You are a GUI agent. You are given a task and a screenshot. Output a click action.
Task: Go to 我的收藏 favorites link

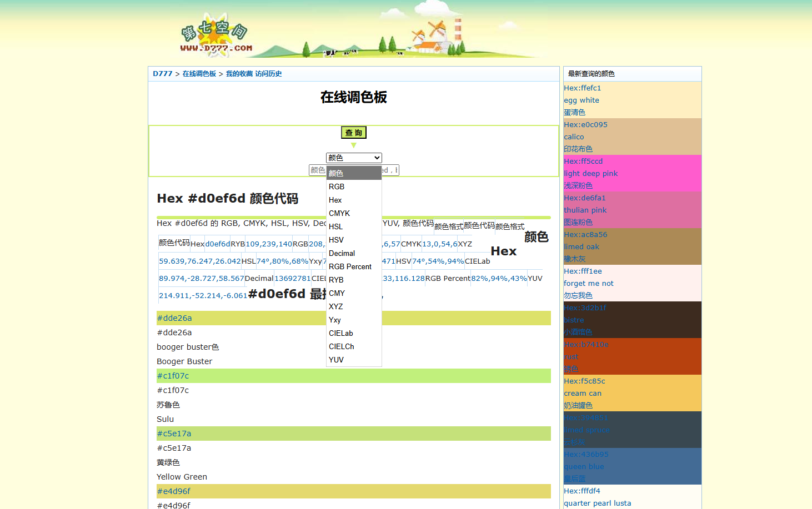click(239, 74)
